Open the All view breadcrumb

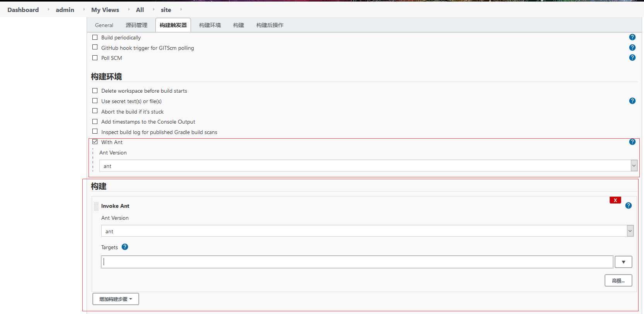point(140,10)
